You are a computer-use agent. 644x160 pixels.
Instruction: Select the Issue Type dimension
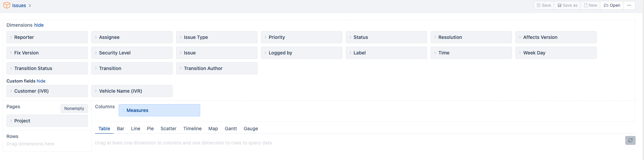pos(217,37)
